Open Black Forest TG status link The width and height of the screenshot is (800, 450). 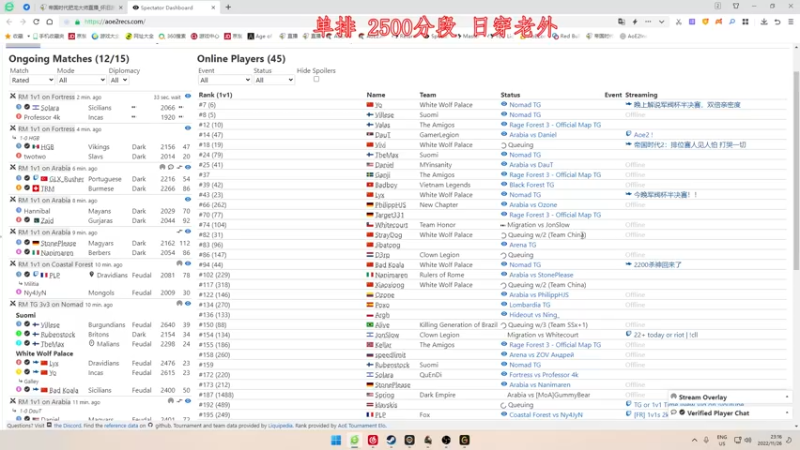click(531, 185)
